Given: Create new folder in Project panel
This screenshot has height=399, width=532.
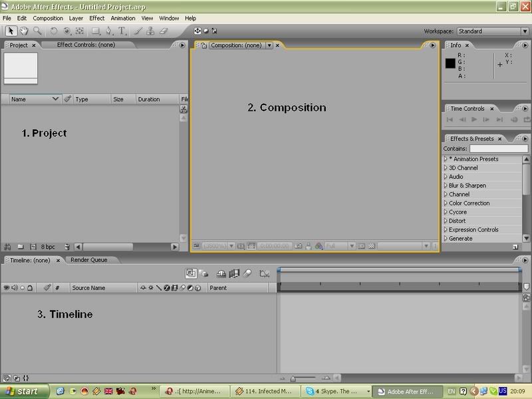Looking at the screenshot, I should point(21,247).
